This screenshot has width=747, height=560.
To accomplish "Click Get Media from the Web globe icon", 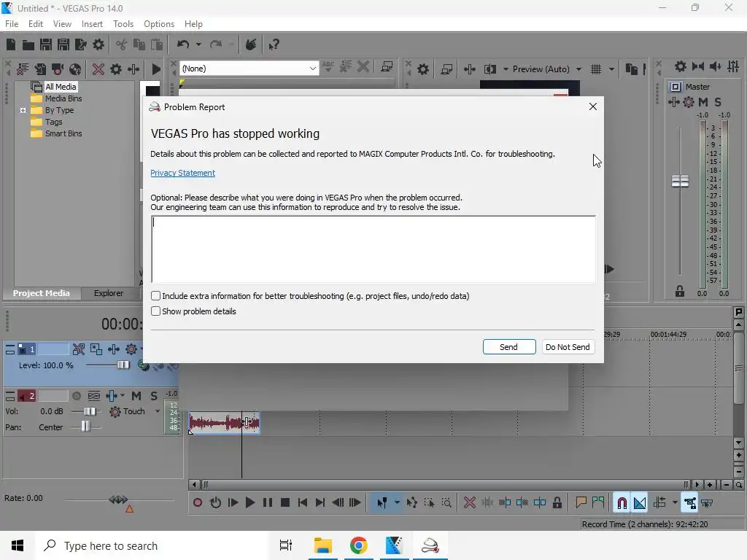I will pyautogui.click(x=75, y=69).
